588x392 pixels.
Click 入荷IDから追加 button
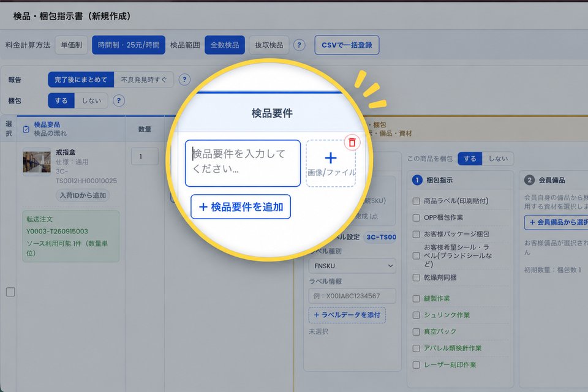pos(83,195)
